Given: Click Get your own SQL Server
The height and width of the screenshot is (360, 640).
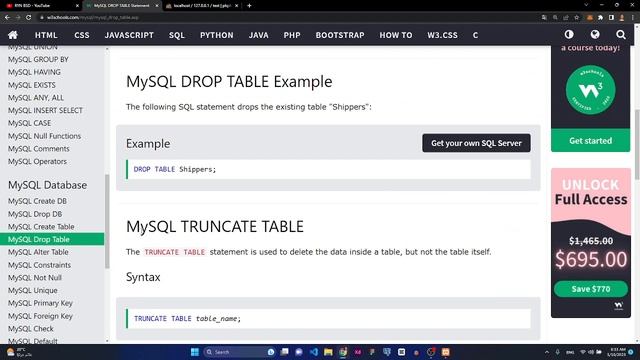Looking at the screenshot, I should (476, 143).
